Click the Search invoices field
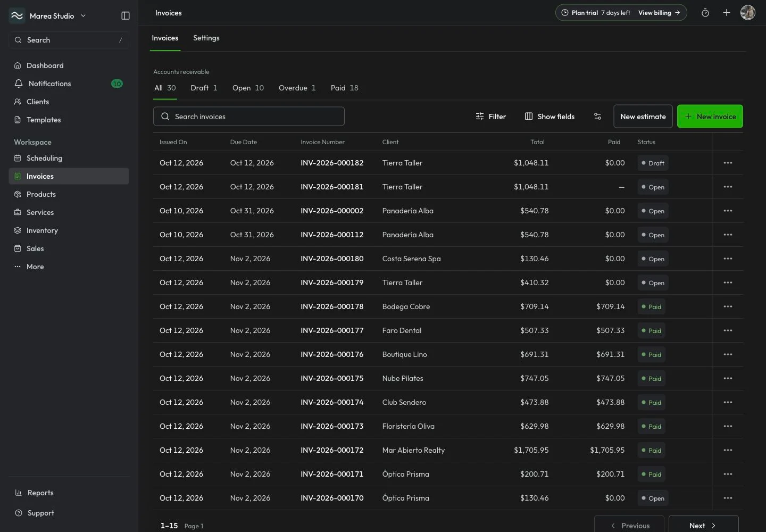The image size is (766, 532). click(249, 117)
